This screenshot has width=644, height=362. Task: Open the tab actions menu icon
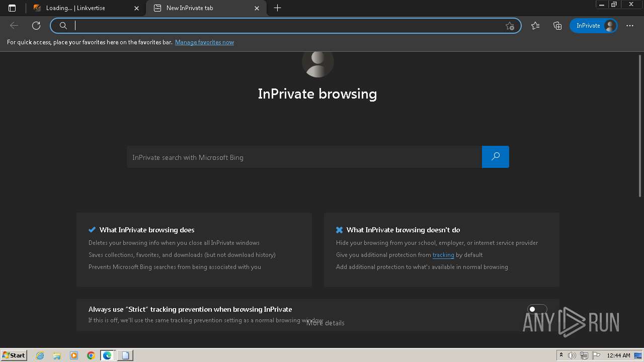(x=12, y=8)
